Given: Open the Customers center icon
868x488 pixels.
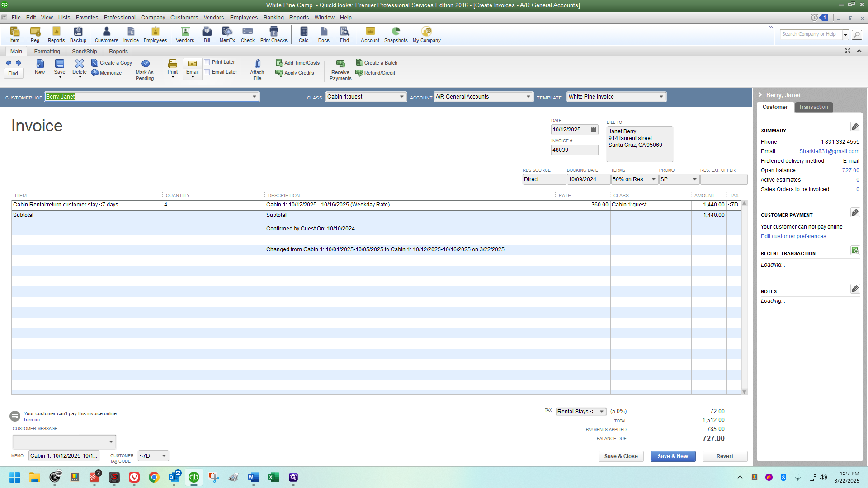Looking at the screenshot, I should coord(106,34).
